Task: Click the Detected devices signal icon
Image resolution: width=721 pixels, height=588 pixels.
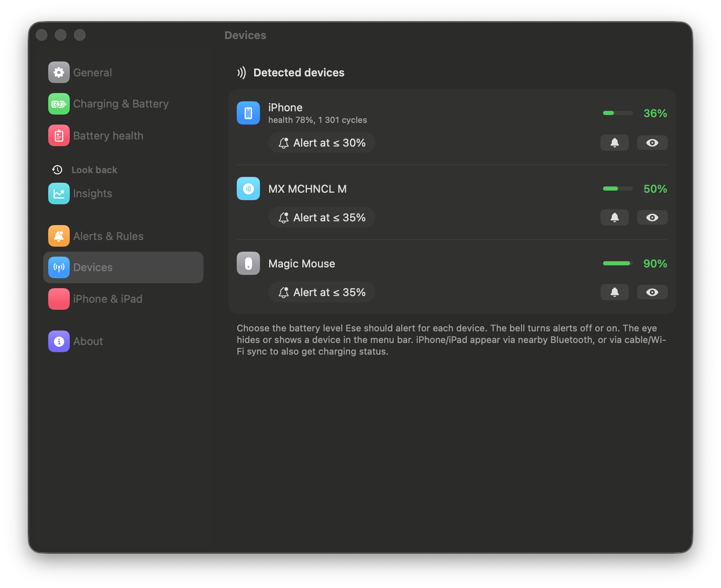Action: point(241,73)
